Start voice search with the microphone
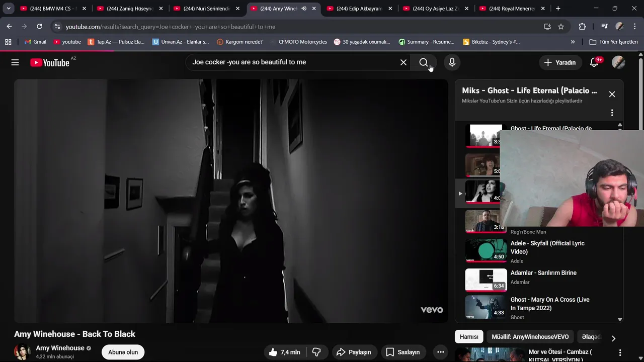 pos(452,62)
